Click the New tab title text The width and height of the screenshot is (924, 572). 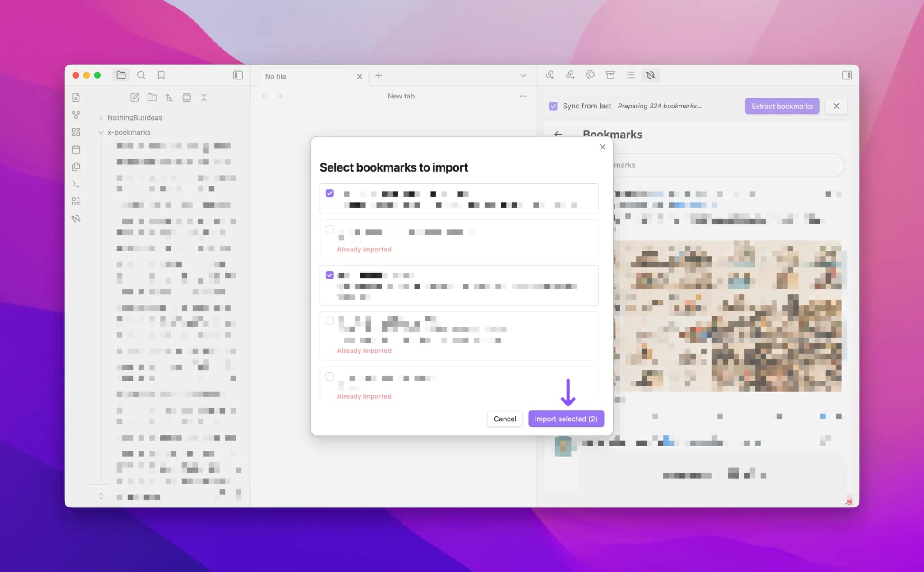point(401,96)
